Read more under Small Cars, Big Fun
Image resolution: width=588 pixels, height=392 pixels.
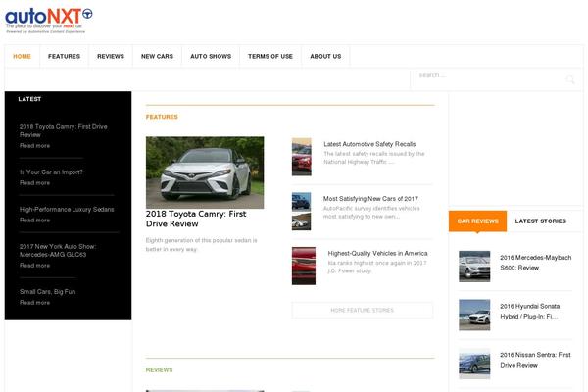[34, 303]
